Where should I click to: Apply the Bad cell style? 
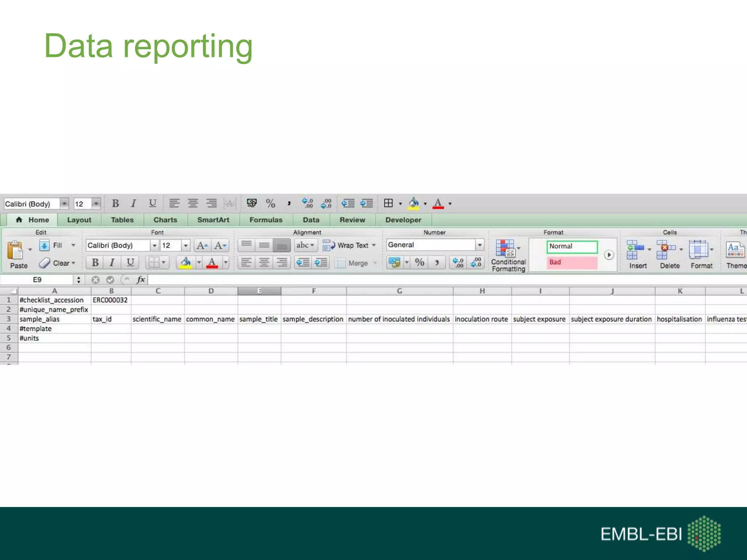(x=572, y=262)
